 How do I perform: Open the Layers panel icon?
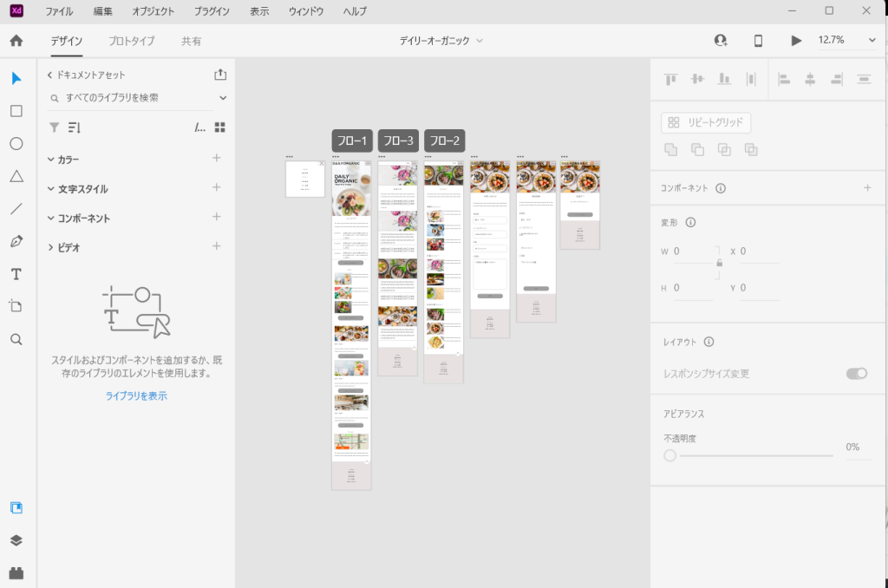(16, 540)
